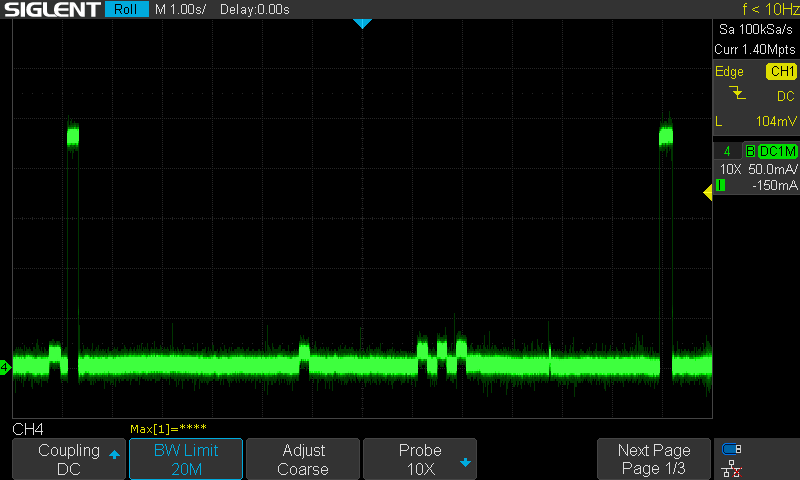Open the CH1 trigger source badge

(x=781, y=72)
